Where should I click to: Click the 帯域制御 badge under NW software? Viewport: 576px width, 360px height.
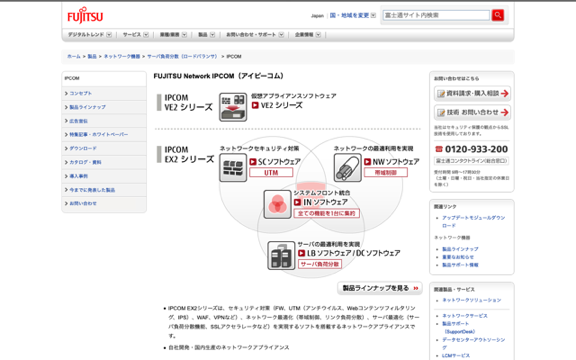click(x=386, y=172)
